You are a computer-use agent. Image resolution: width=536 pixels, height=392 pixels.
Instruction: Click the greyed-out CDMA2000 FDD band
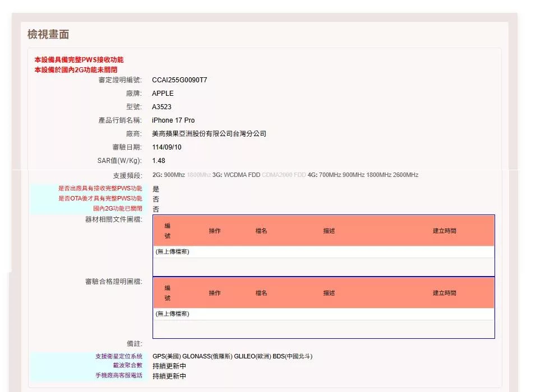(x=284, y=175)
